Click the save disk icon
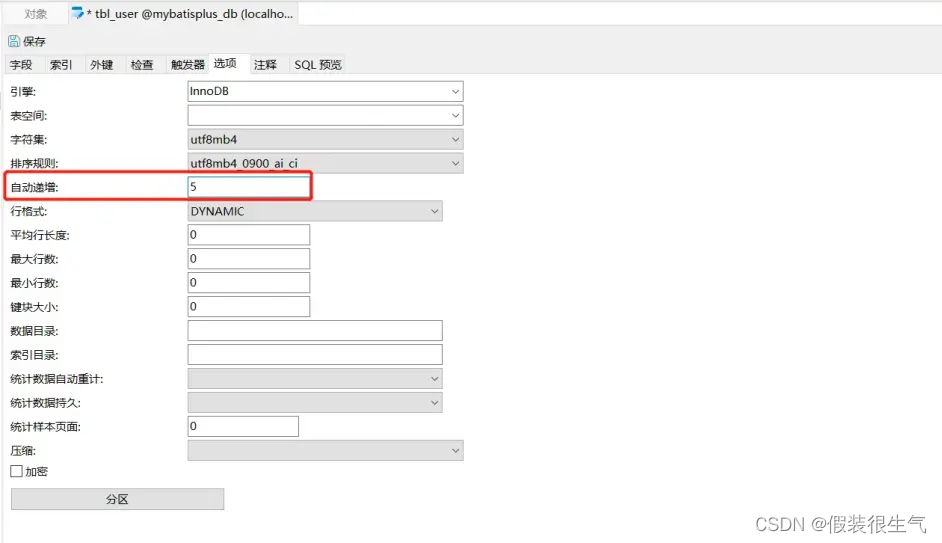942x543 pixels. (x=14, y=41)
